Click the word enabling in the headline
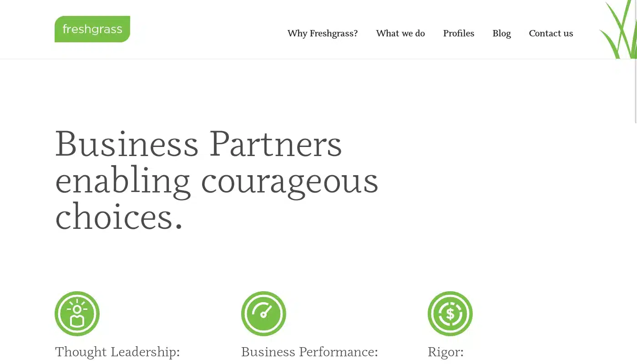The height and width of the screenshot is (364, 637). pyautogui.click(x=123, y=182)
